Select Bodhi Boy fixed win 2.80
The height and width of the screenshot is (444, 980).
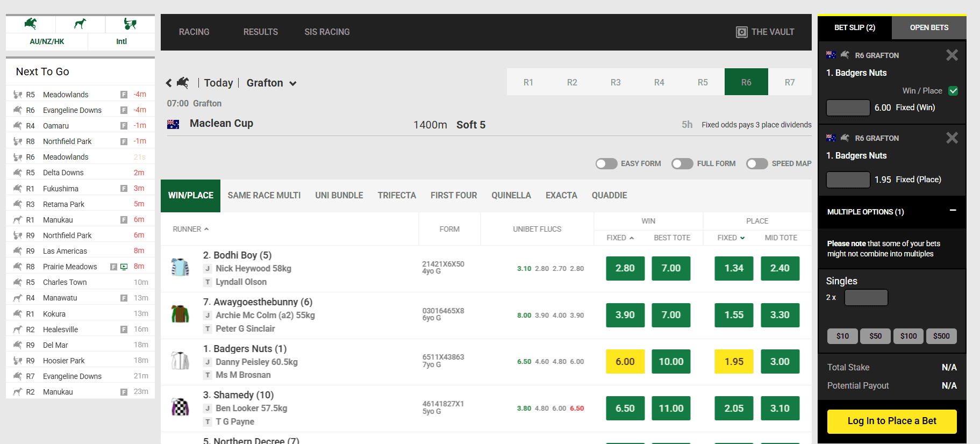click(x=625, y=268)
